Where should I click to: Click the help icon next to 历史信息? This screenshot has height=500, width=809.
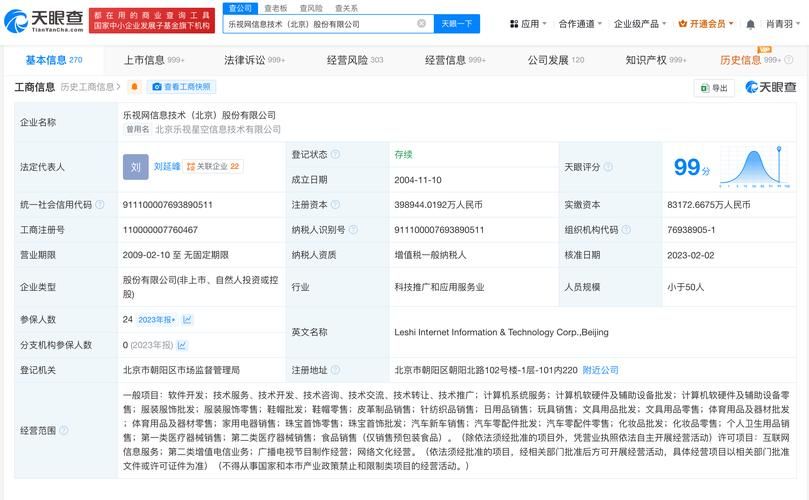coord(789,60)
